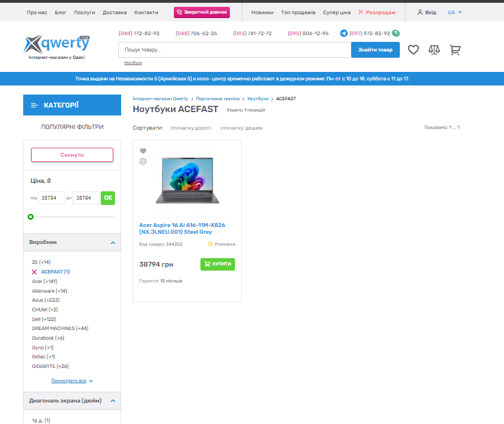Collapse the Виробник filter section
This screenshot has height=424, width=504.
click(x=113, y=242)
